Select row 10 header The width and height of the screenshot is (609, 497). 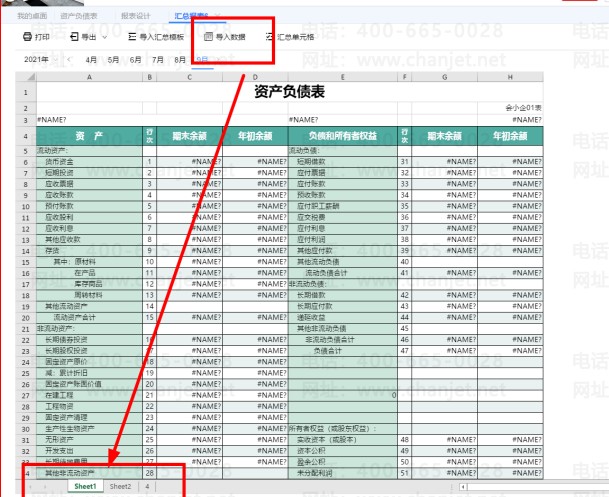point(26,207)
